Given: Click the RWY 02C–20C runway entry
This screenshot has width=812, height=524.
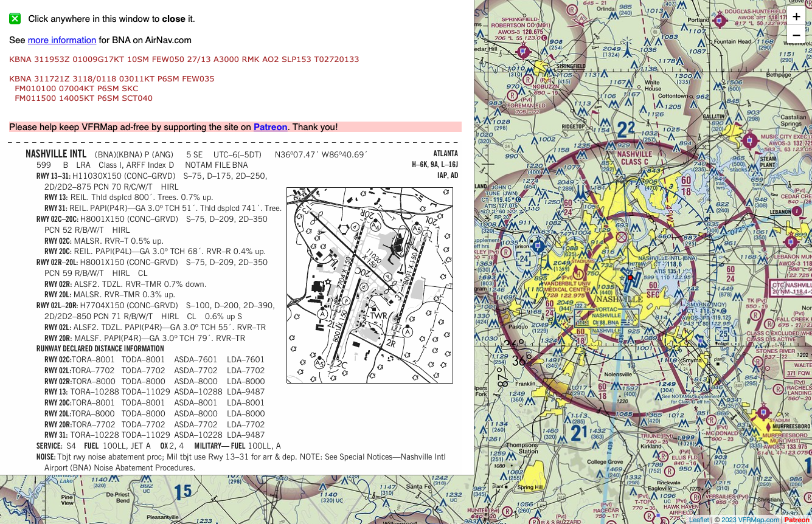Looking at the screenshot, I should 152,219.
